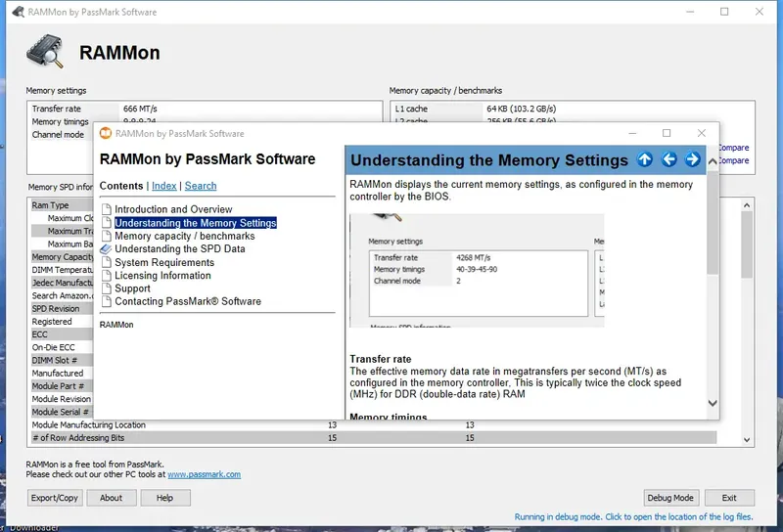Switch to the Search tab in help

(201, 186)
